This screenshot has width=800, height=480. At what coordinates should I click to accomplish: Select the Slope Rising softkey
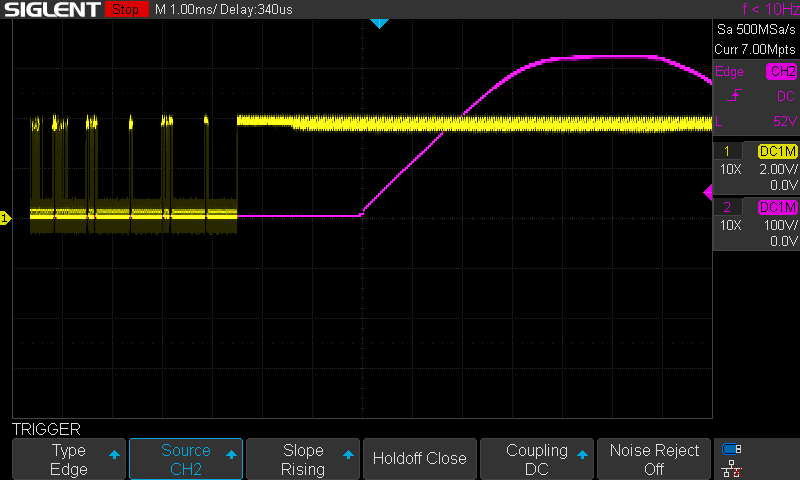303,459
